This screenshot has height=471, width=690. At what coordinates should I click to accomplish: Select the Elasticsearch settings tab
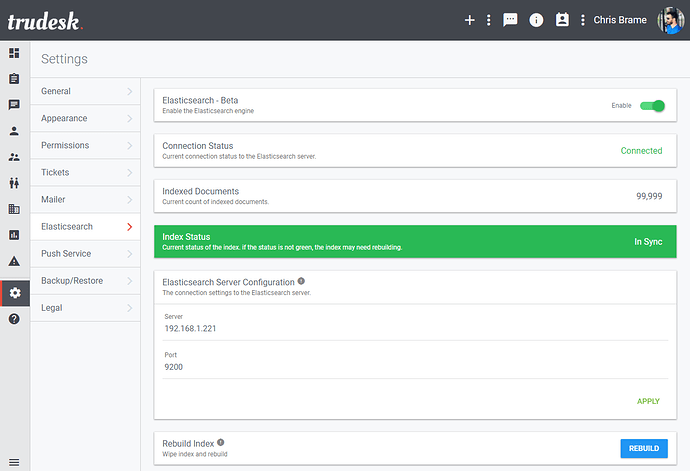click(x=85, y=227)
